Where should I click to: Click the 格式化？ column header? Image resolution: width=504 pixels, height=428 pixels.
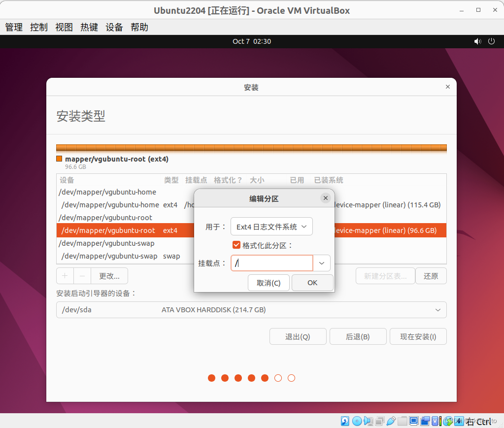click(x=228, y=180)
